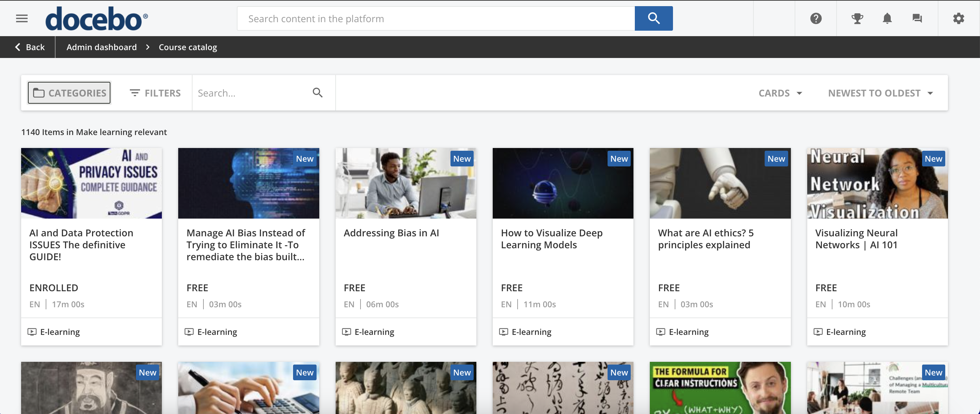Screen dimensions: 980x414
Task: Click title How to Visualize Deep Learning Models
Action: tap(552, 239)
